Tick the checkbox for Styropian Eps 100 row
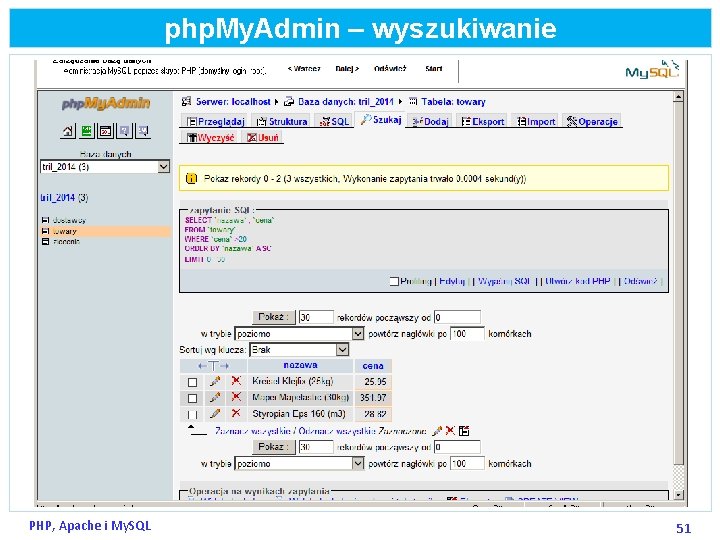The height and width of the screenshot is (540, 720). pos(192,414)
